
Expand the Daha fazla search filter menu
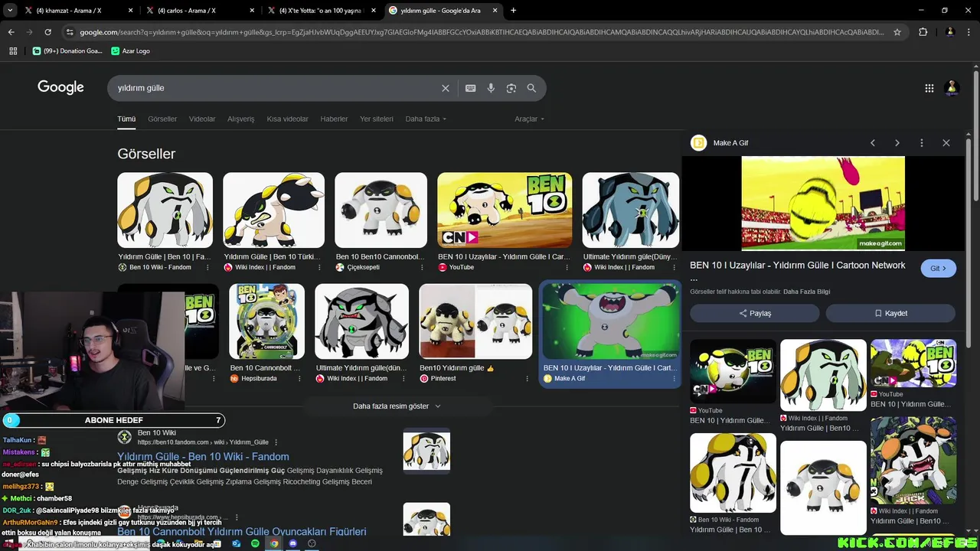coord(426,119)
